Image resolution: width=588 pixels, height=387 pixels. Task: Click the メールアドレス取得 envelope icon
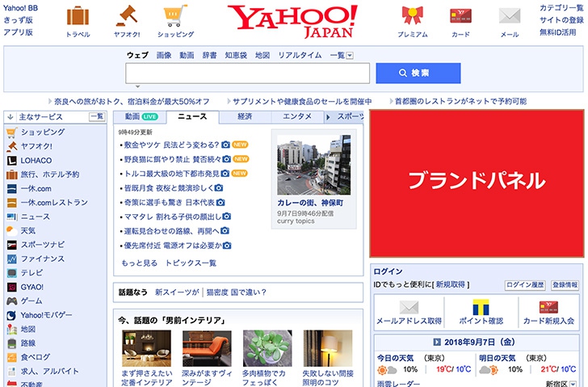(x=409, y=307)
